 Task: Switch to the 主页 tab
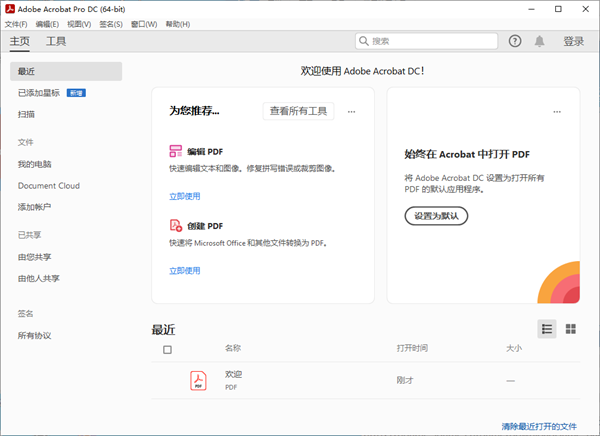(20, 41)
